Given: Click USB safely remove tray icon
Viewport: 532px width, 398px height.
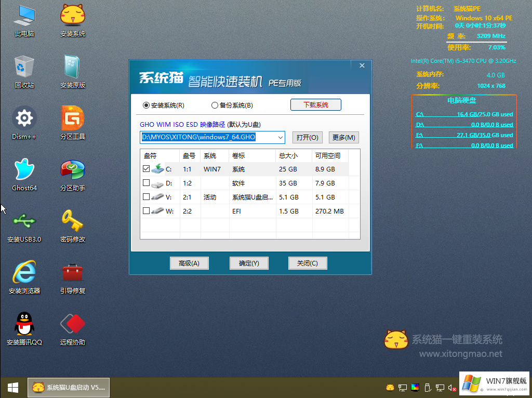Looking at the screenshot, I should pos(428,387).
